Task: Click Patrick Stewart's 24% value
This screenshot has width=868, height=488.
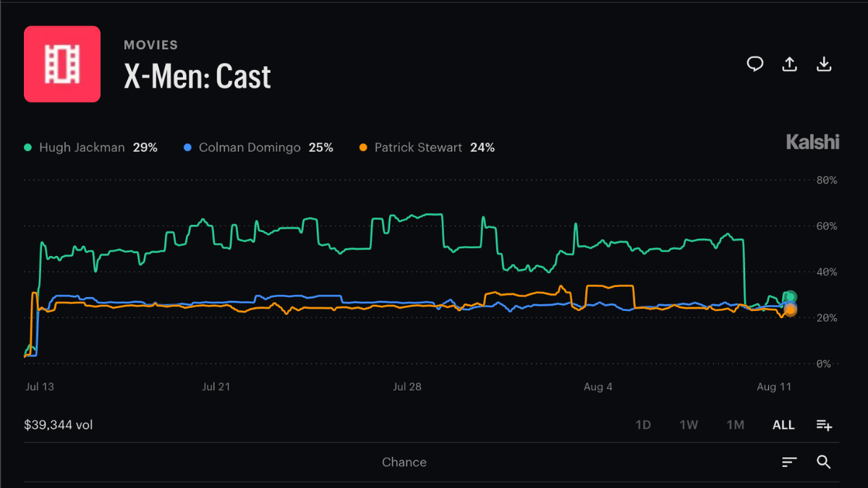Action: tap(482, 147)
